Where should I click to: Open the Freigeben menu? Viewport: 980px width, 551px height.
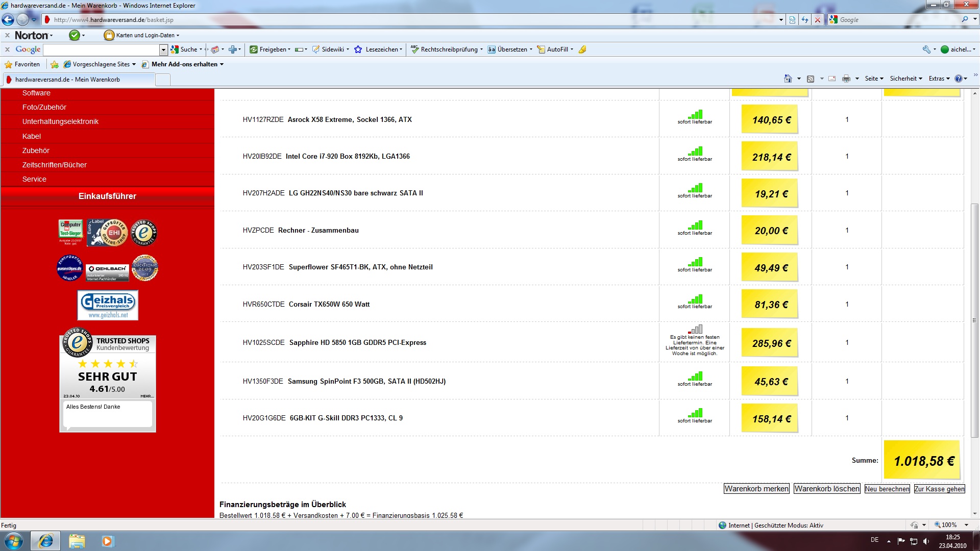(x=270, y=49)
